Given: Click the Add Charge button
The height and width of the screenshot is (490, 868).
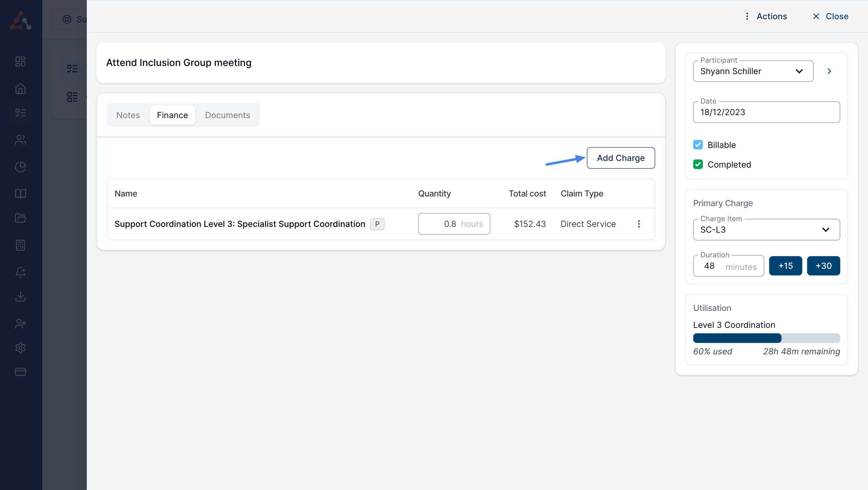Looking at the screenshot, I should (621, 158).
